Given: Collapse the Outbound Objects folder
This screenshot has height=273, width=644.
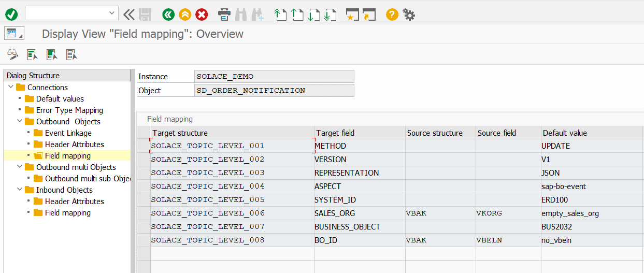Looking at the screenshot, I should point(20,121).
